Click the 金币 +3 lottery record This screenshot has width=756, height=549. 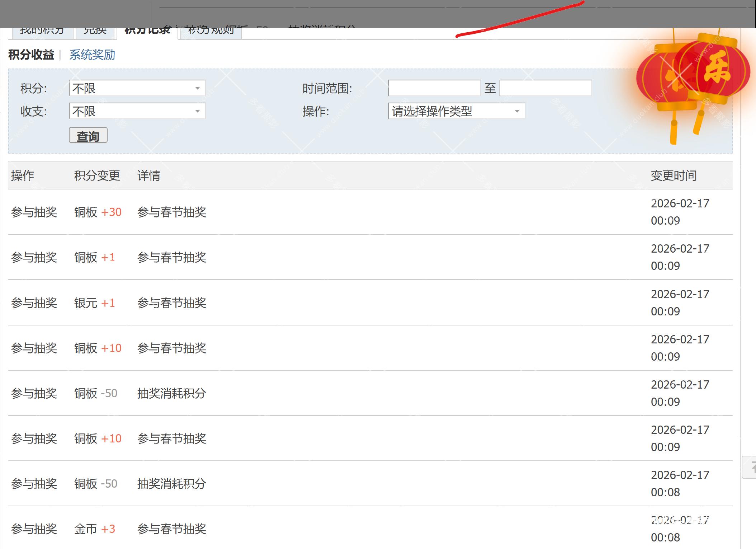(x=94, y=529)
